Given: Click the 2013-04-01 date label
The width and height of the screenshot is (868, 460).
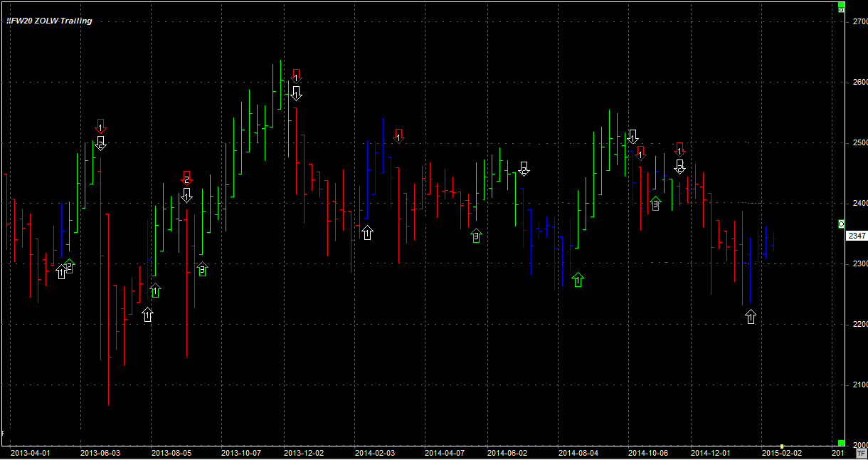Looking at the screenshot, I should tap(30, 452).
